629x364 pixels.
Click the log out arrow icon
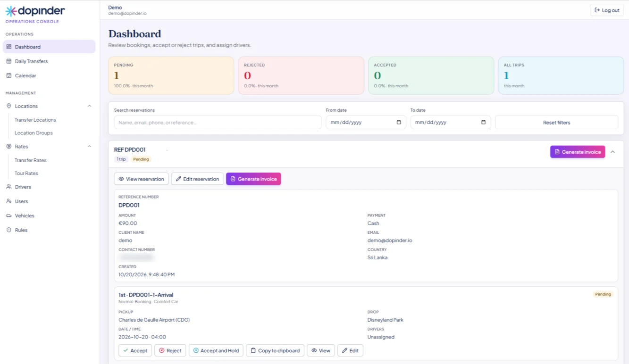coord(597,10)
